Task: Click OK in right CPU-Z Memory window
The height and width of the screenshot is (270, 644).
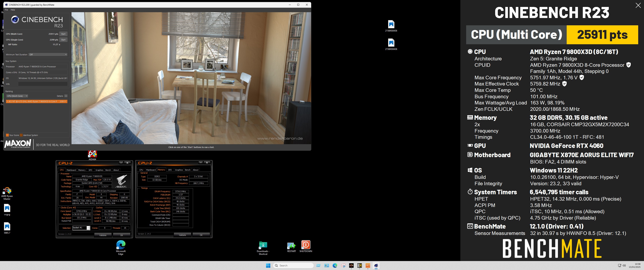Action: click(x=201, y=235)
